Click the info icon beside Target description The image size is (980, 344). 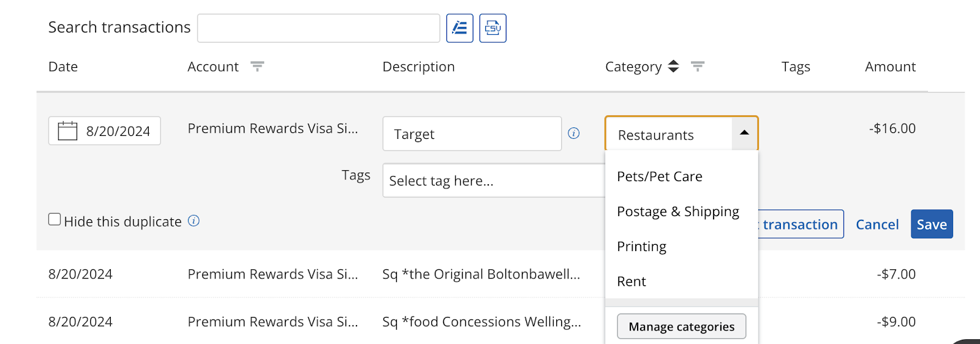pyautogui.click(x=574, y=133)
